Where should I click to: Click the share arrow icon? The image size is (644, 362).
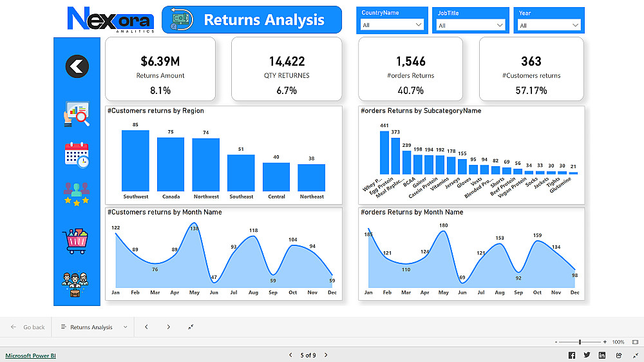619,356
